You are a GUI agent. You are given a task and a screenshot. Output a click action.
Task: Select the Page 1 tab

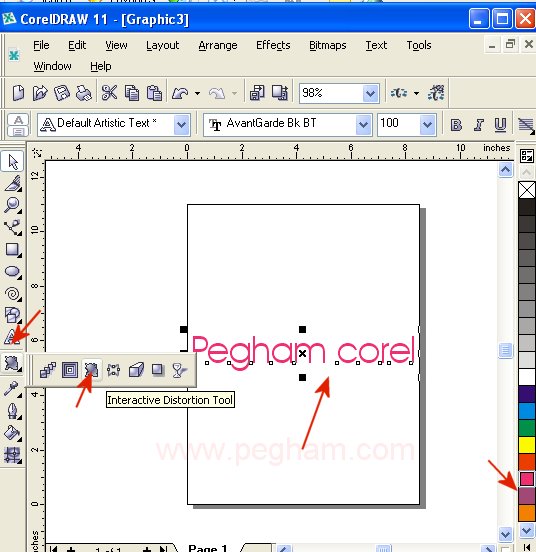pyautogui.click(x=208, y=548)
